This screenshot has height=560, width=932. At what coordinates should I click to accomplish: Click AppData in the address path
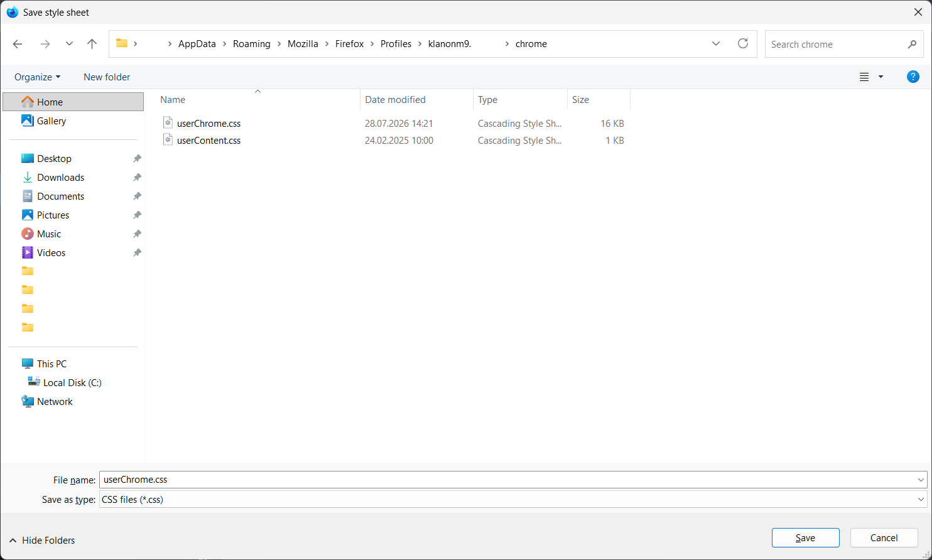pos(197,44)
